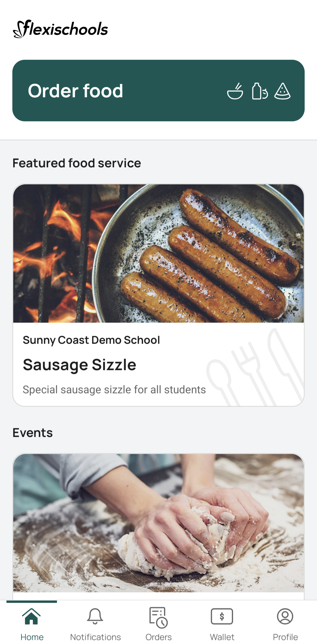The height and width of the screenshot is (644, 317).
Task: Switch to the Notifications tab label
Action: 95,637
